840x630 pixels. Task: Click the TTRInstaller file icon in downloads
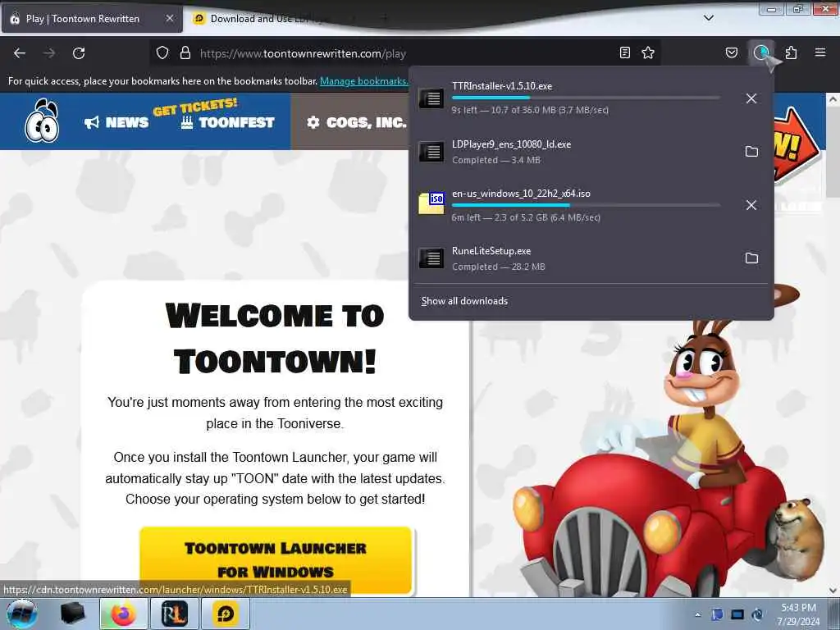click(x=431, y=98)
